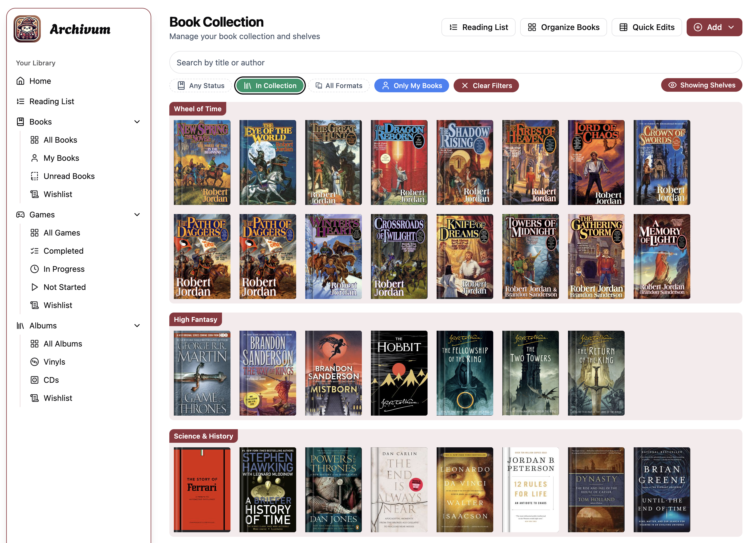Click the Home house icon

pyautogui.click(x=20, y=81)
